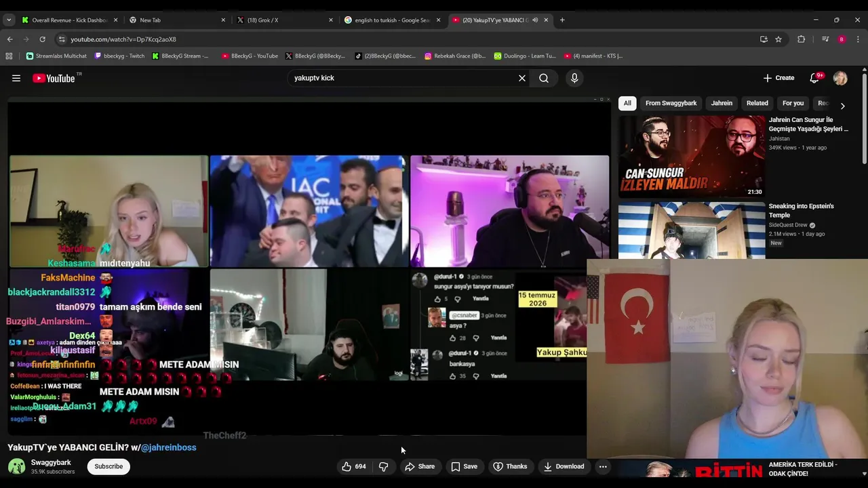Open more actions three-dot menu
Viewport: 868px width, 488px height.
pos(603,466)
